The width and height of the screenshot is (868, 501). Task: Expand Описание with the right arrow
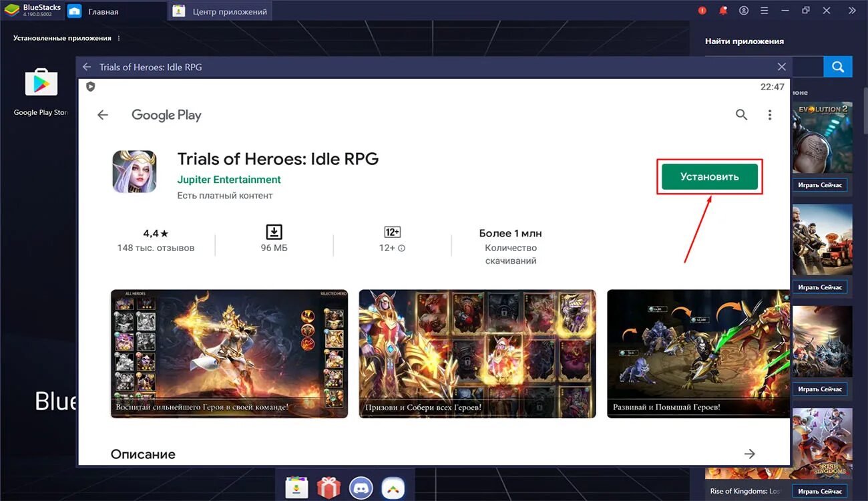pyautogui.click(x=750, y=454)
